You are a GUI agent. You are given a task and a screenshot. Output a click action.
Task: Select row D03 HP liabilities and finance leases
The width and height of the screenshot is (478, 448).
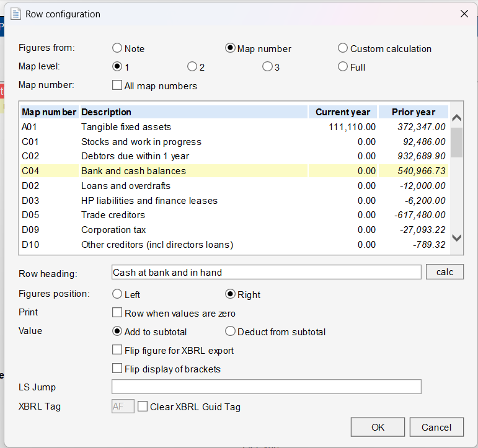[x=234, y=201]
